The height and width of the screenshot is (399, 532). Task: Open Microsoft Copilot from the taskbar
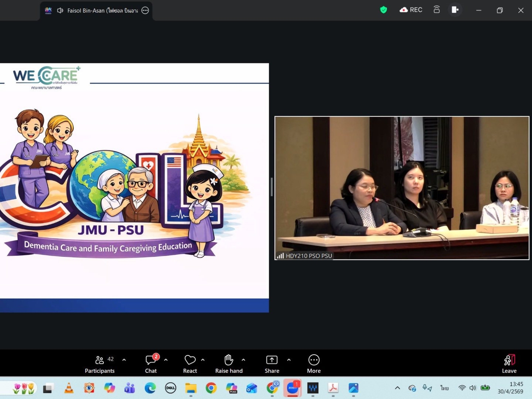coord(109,388)
